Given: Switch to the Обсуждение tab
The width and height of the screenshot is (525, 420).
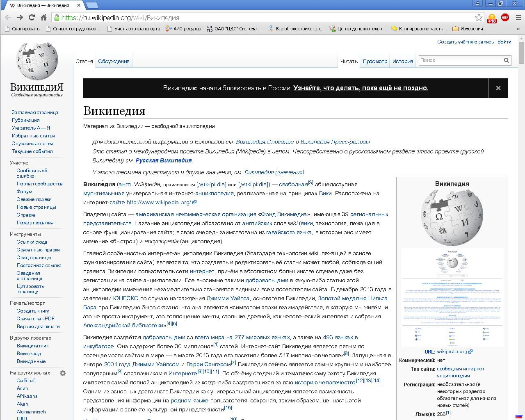Looking at the screenshot, I should pos(114,61).
